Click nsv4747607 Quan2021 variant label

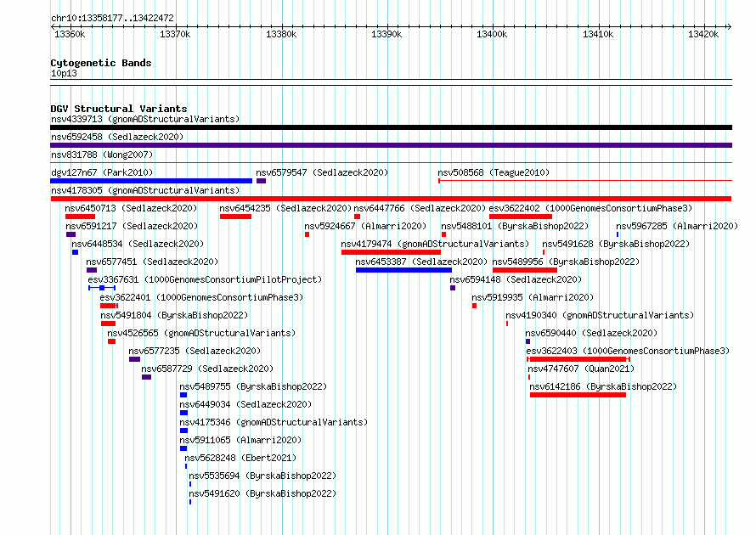(581, 369)
